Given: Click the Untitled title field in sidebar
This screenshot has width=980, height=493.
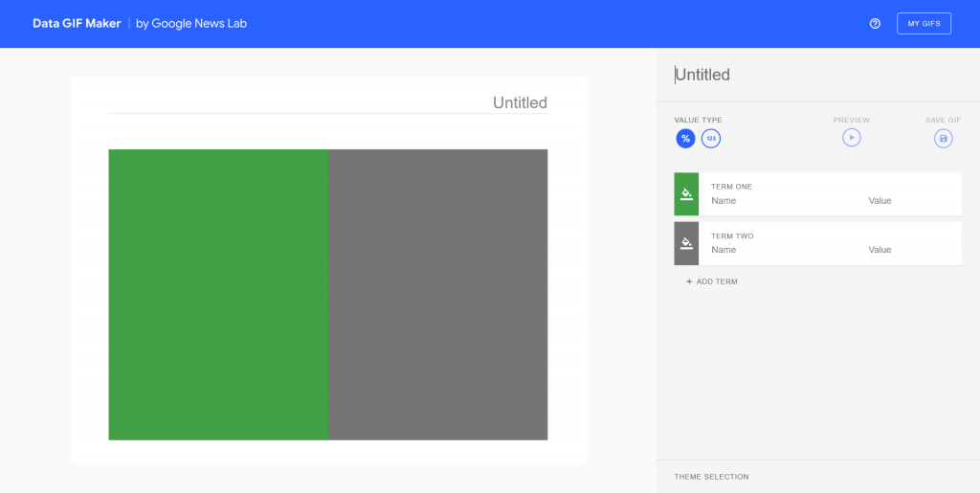Looking at the screenshot, I should (x=813, y=75).
